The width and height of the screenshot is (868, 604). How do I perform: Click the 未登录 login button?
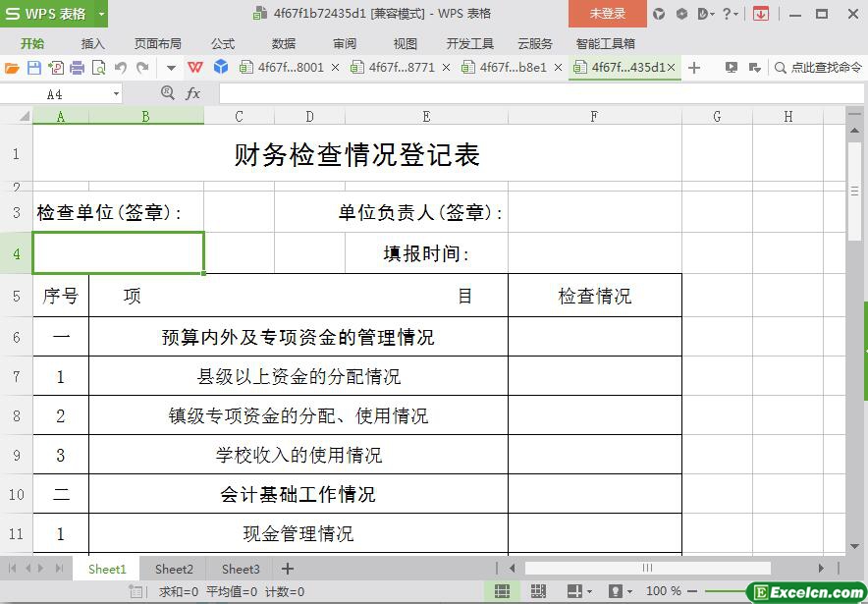pyautogui.click(x=607, y=14)
